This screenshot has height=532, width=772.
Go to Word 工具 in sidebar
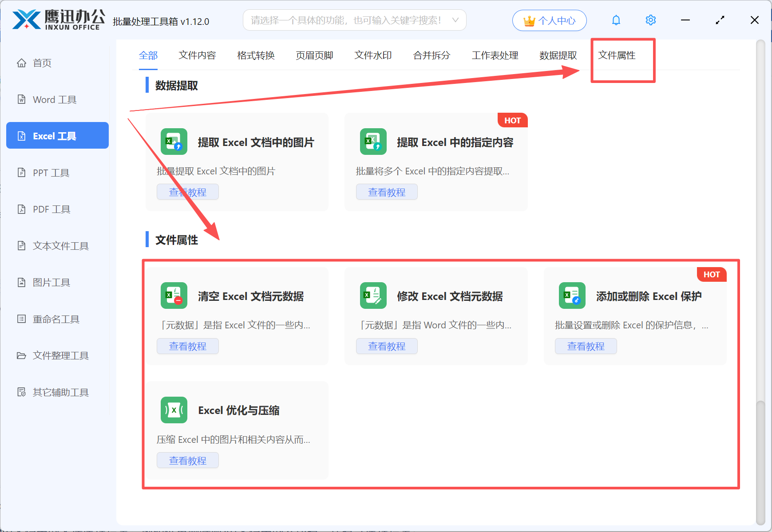(x=54, y=100)
